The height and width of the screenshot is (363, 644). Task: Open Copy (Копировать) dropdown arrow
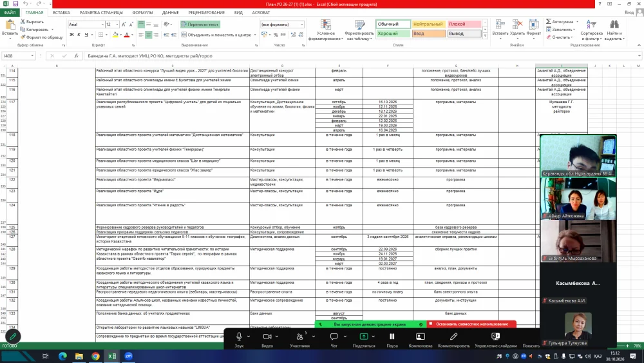52,29
